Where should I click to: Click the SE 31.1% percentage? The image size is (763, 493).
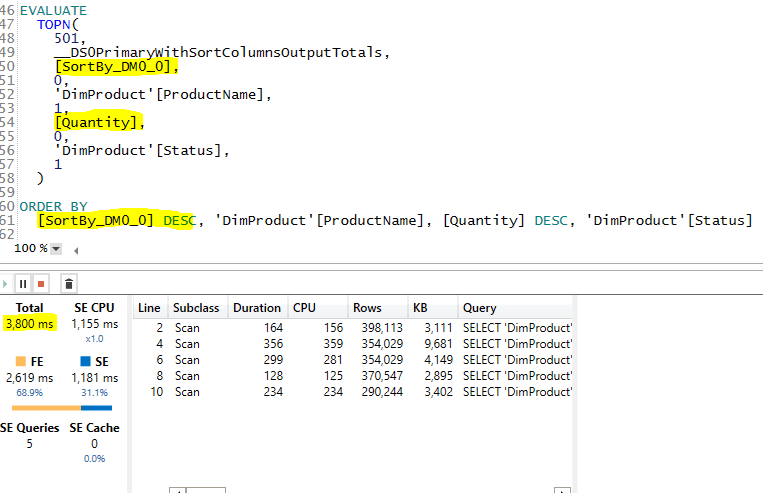click(x=94, y=393)
